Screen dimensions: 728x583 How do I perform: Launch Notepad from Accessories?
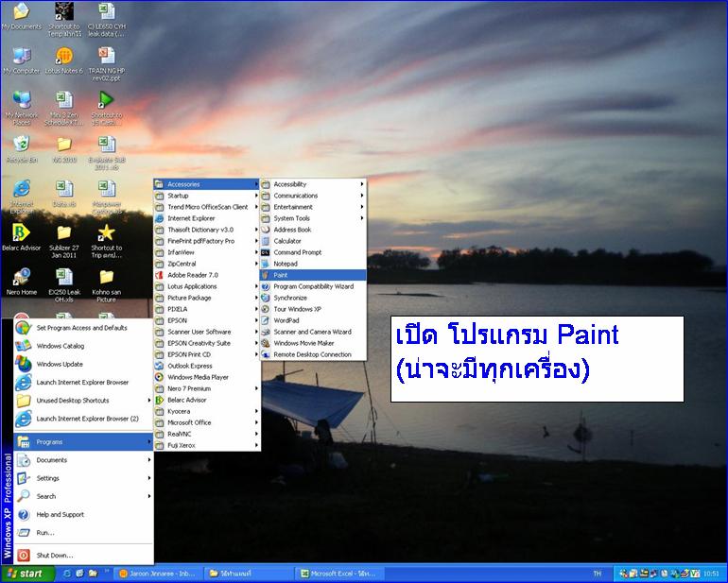click(x=313, y=264)
